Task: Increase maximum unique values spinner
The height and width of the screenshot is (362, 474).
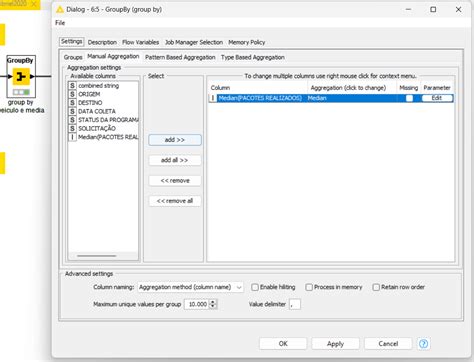Action: (x=213, y=301)
